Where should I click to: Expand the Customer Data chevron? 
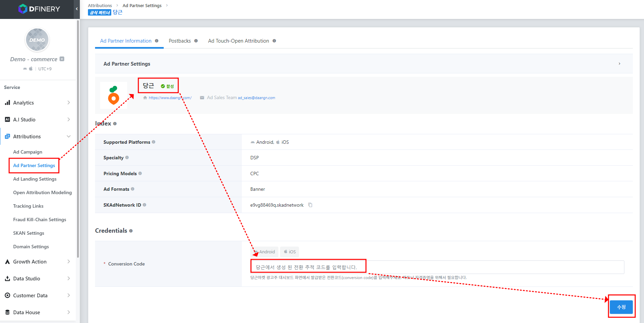[69, 295]
